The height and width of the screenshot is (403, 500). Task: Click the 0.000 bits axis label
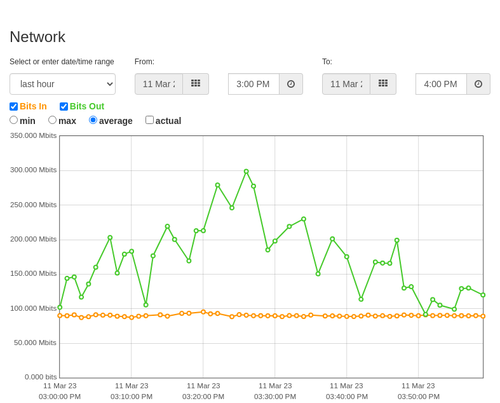41,377
